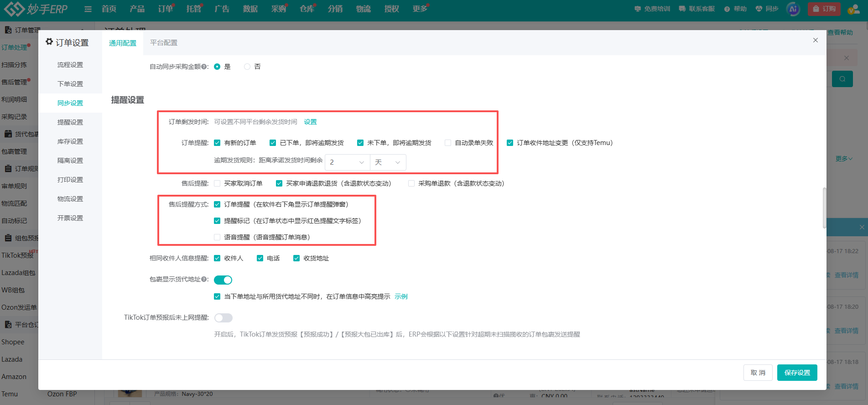The image size is (868, 405).
Task: Click the teal search icon button behind dialog
Action: 842,79
